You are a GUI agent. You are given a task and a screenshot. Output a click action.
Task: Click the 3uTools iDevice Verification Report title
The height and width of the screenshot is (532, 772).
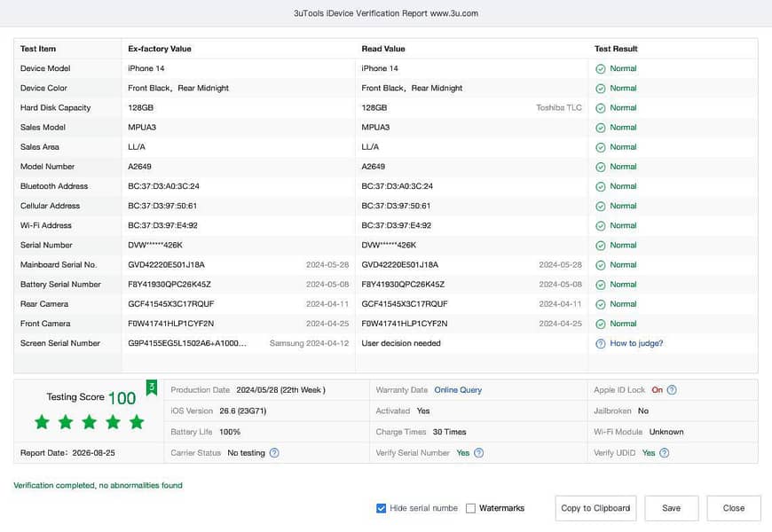(x=386, y=13)
